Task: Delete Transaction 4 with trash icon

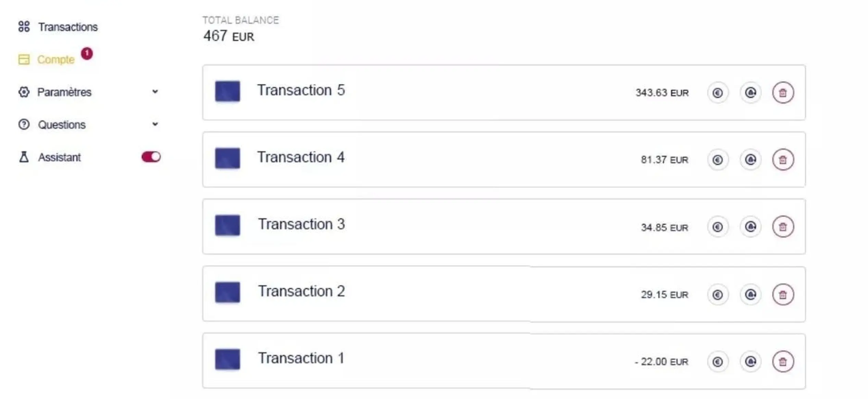Action: point(783,160)
